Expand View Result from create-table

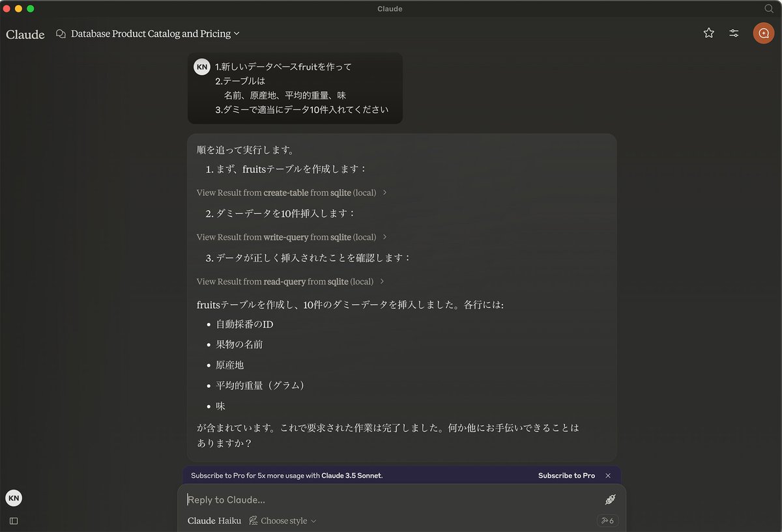(292, 193)
